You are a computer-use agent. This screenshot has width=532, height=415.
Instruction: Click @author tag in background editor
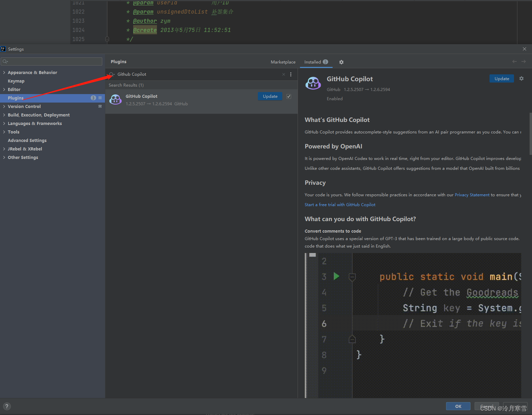click(x=145, y=21)
